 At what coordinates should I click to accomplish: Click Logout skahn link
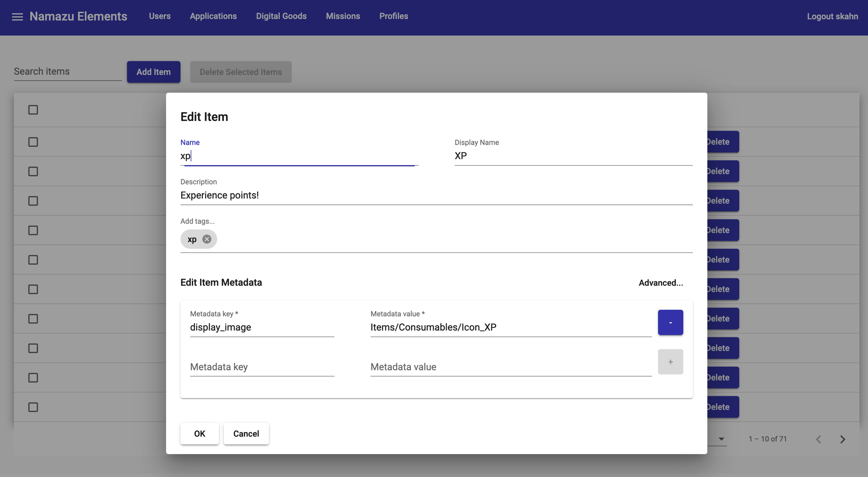coord(832,16)
